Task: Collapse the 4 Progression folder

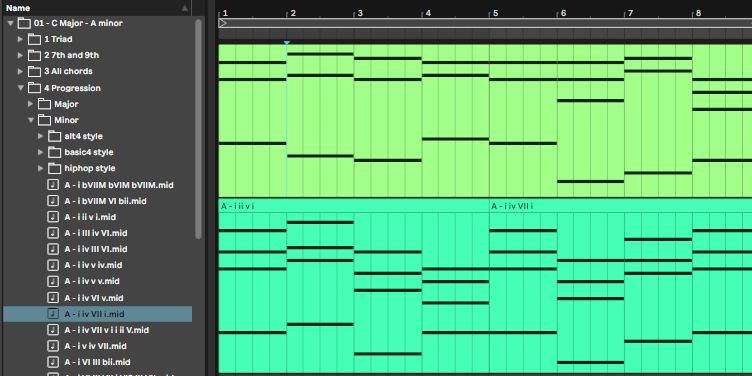Action: (x=21, y=88)
